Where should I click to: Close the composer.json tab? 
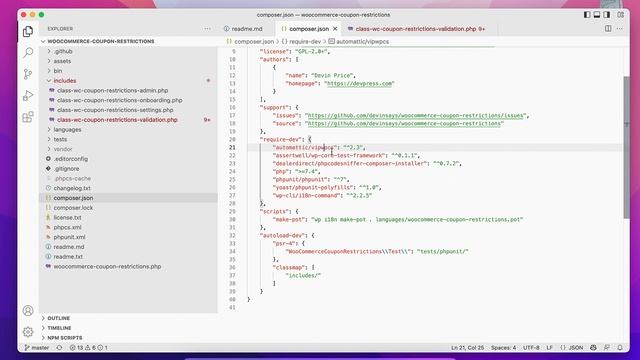(x=335, y=29)
